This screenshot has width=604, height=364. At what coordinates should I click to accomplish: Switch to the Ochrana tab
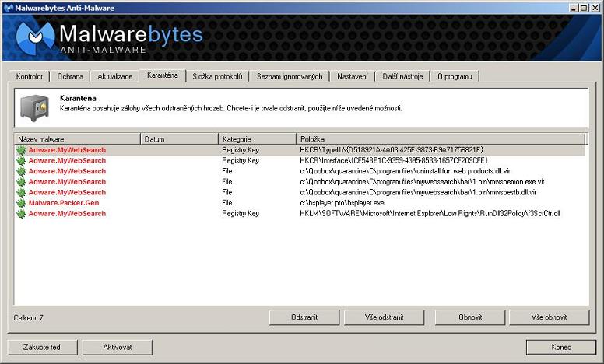pyautogui.click(x=70, y=76)
